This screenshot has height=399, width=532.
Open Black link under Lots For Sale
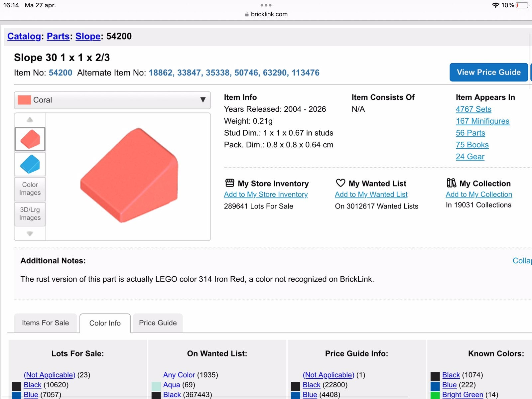33,385
